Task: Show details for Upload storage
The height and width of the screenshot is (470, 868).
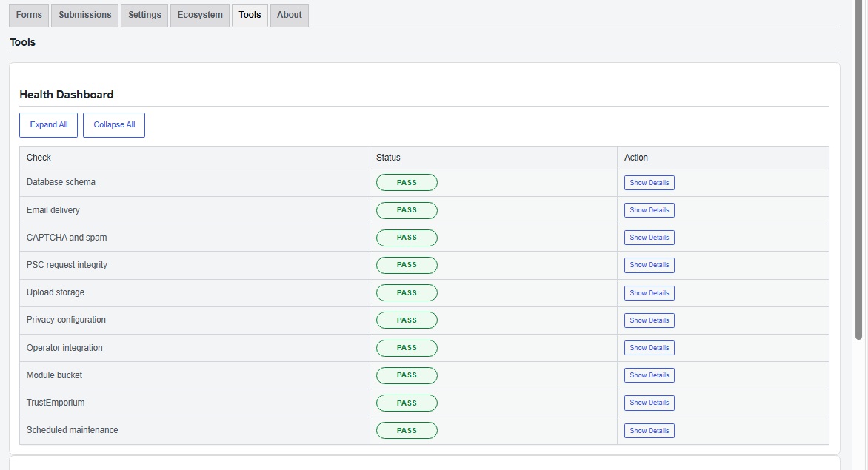Action: click(x=650, y=293)
